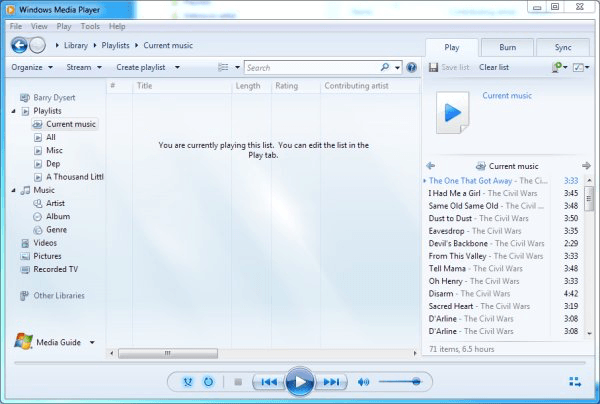This screenshot has height=404, width=600.
Task: Click the playlist vertical scrollbar thumb
Action: coord(589,198)
